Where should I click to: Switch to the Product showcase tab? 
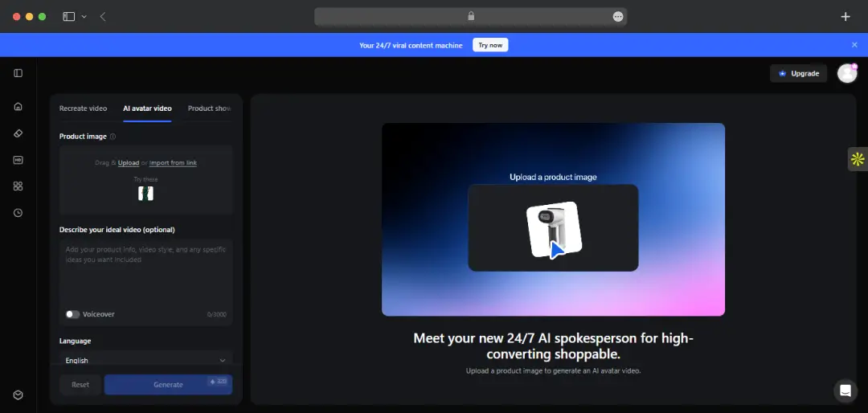point(209,108)
